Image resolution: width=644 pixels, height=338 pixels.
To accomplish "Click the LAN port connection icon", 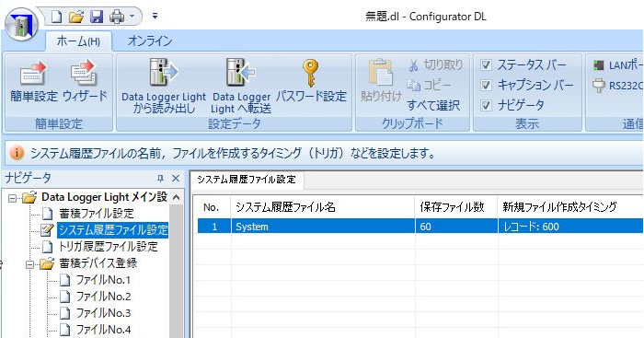I will click(598, 65).
